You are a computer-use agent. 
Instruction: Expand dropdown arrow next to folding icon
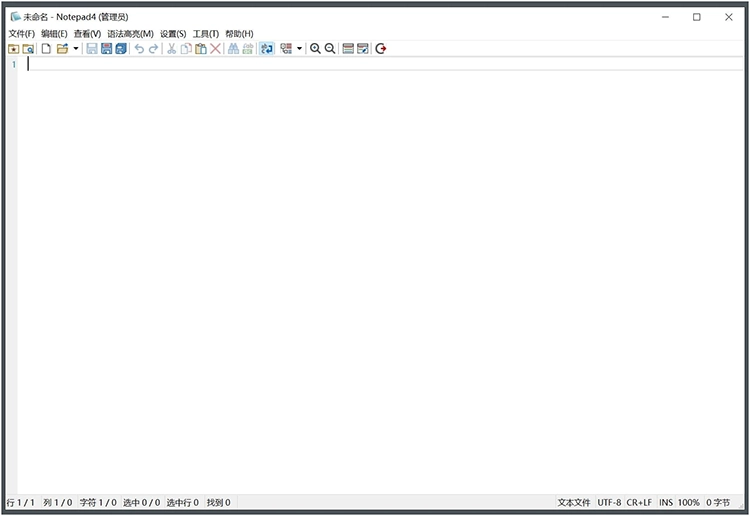click(299, 48)
